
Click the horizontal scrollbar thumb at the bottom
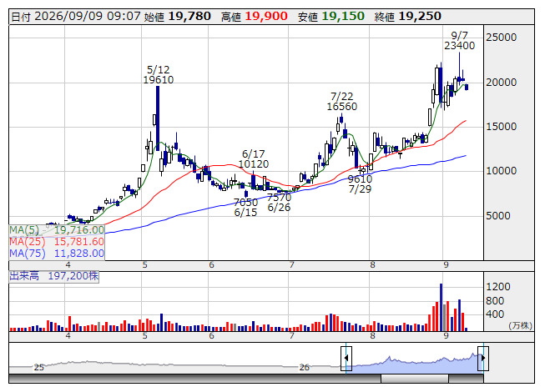pos(415,379)
